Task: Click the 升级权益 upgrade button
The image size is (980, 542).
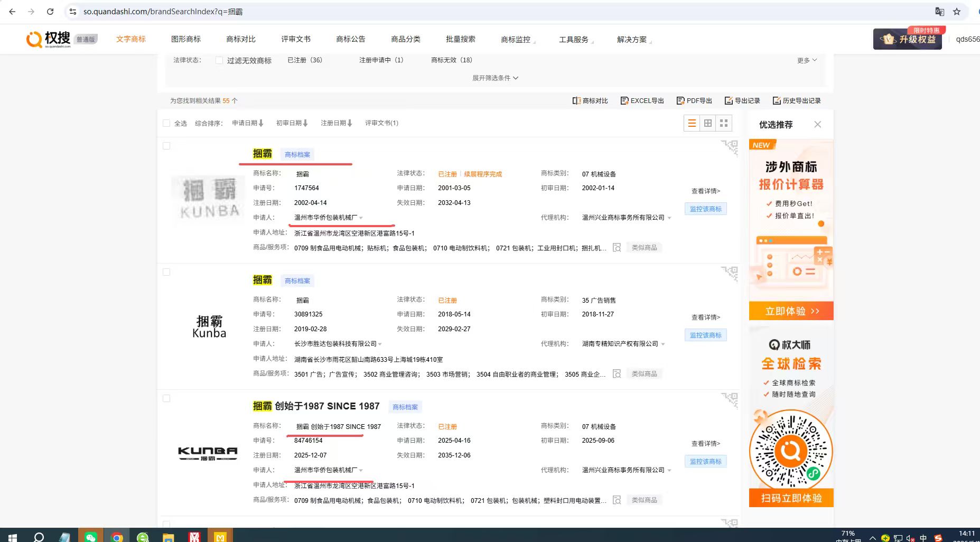Action: click(907, 39)
